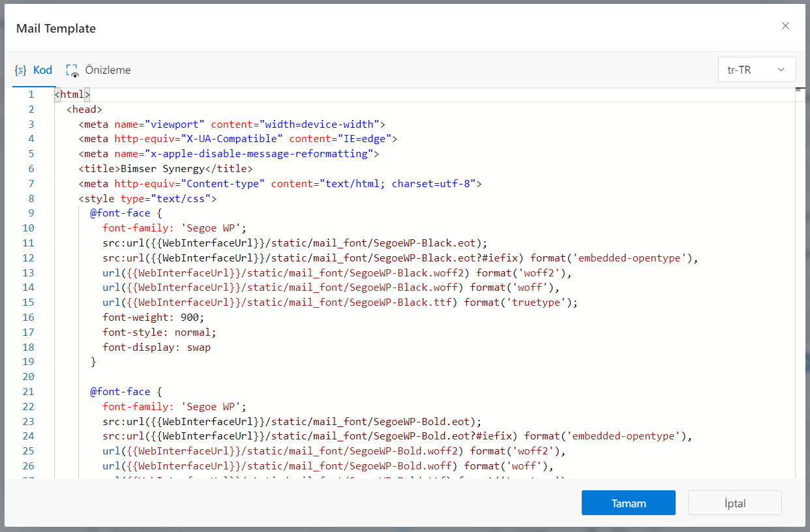Screen dimensions: 810x532
Task: Open the Önizleme tab label
Action: point(108,70)
